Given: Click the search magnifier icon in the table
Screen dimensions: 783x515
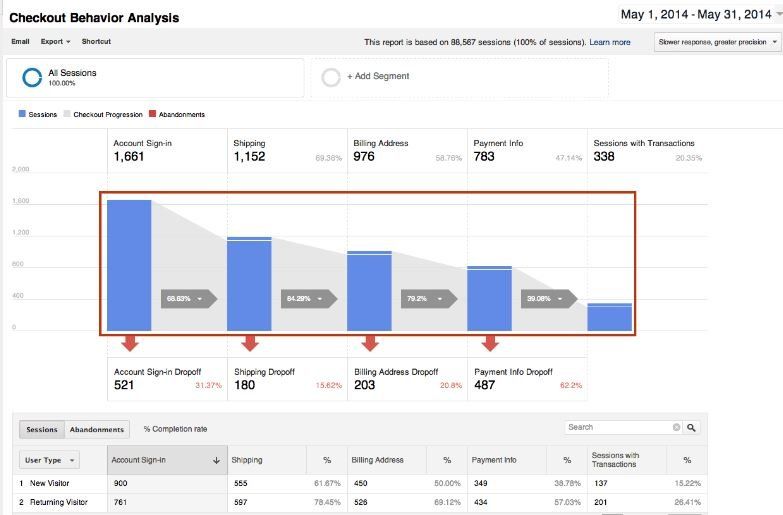Looking at the screenshot, I should coord(691,428).
